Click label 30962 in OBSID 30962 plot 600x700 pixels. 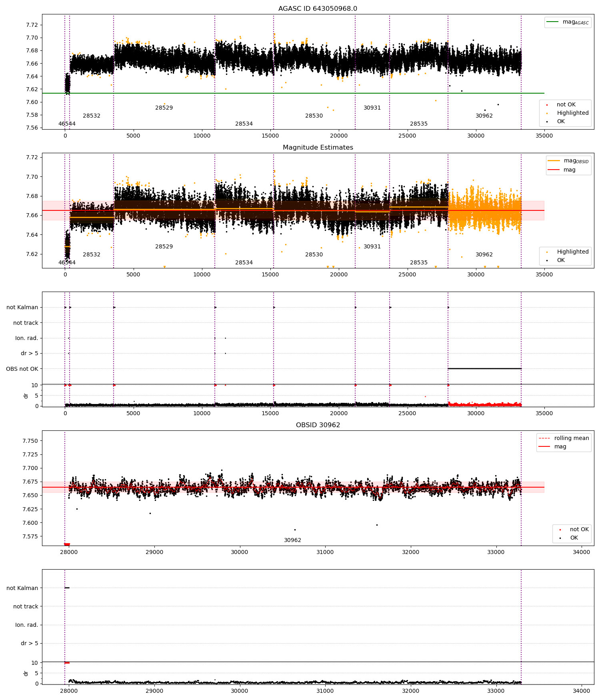click(292, 540)
